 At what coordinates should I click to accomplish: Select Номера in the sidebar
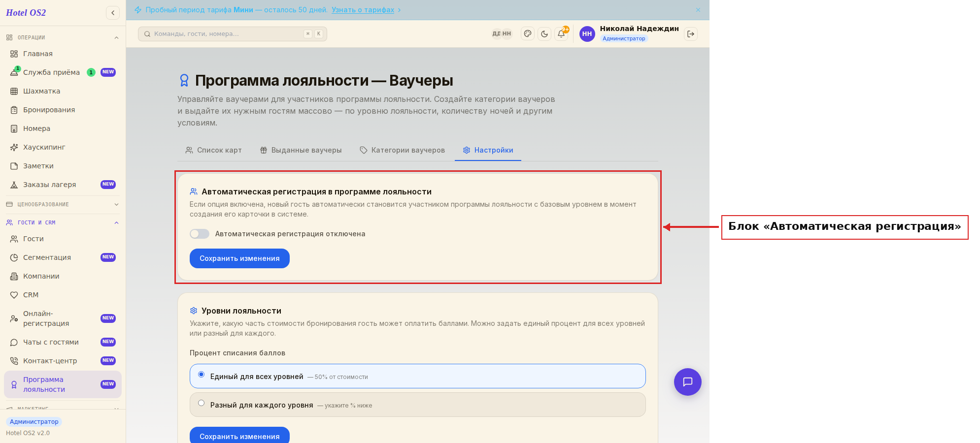tap(63, 128)
